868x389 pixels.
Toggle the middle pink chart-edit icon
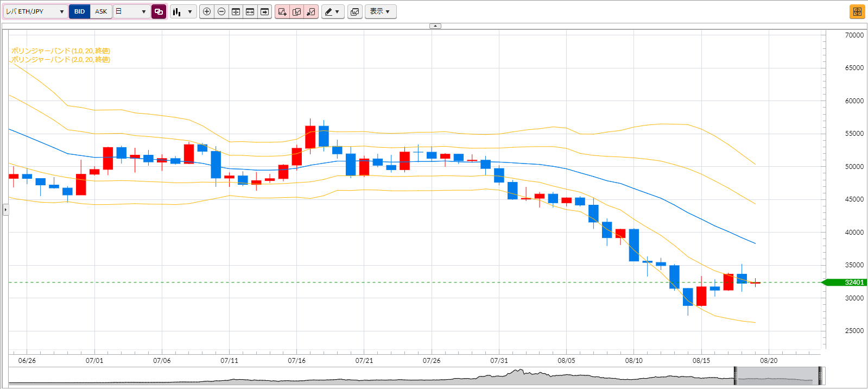click(297, 11)
